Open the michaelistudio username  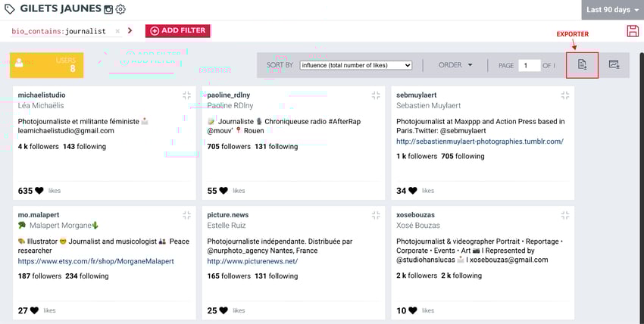click(x=42, y=95)
